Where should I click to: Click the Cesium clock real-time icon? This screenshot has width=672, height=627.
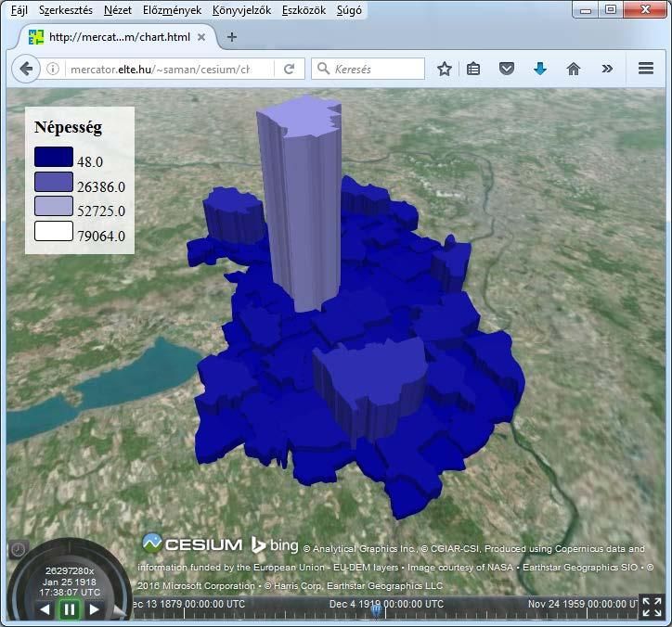coord(18,549)
